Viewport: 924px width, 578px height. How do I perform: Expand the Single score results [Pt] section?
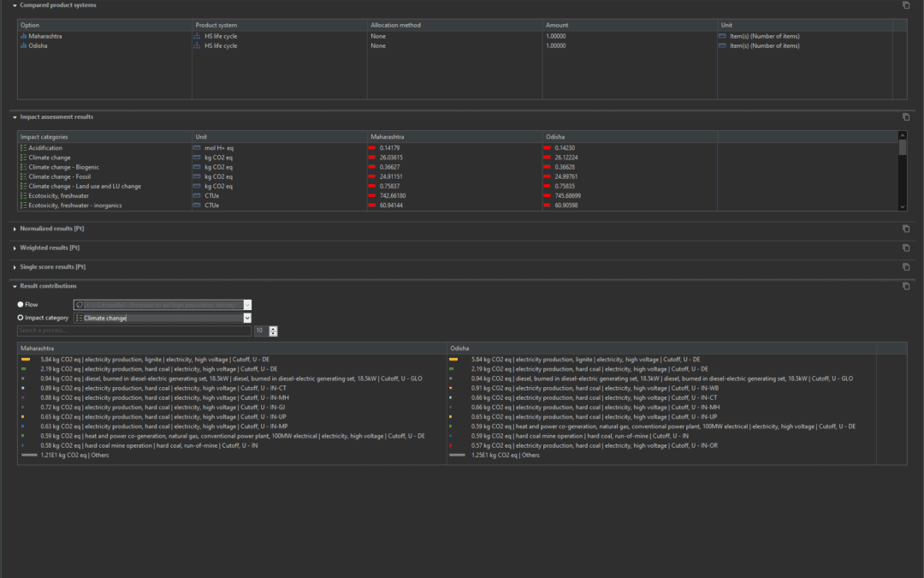coord(15,267)
